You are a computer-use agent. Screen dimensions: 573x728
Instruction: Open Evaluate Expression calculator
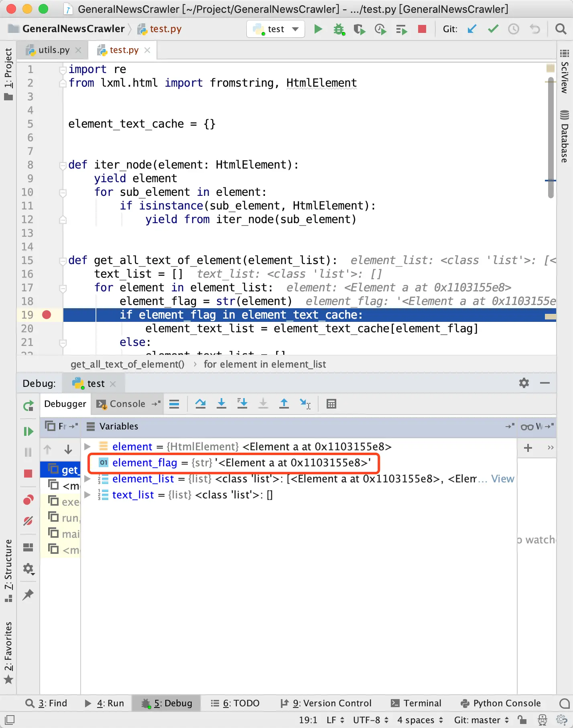coord(331,404)
